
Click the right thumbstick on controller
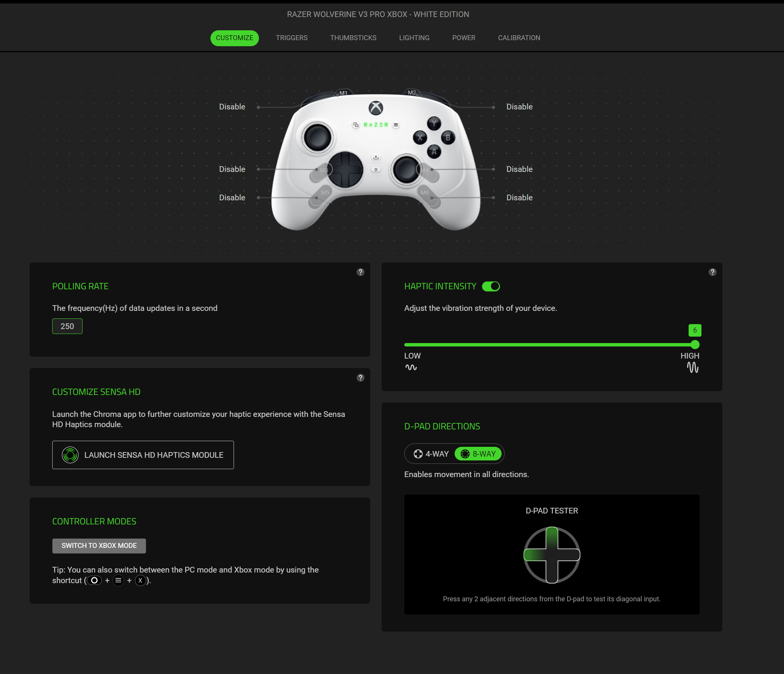406,169
